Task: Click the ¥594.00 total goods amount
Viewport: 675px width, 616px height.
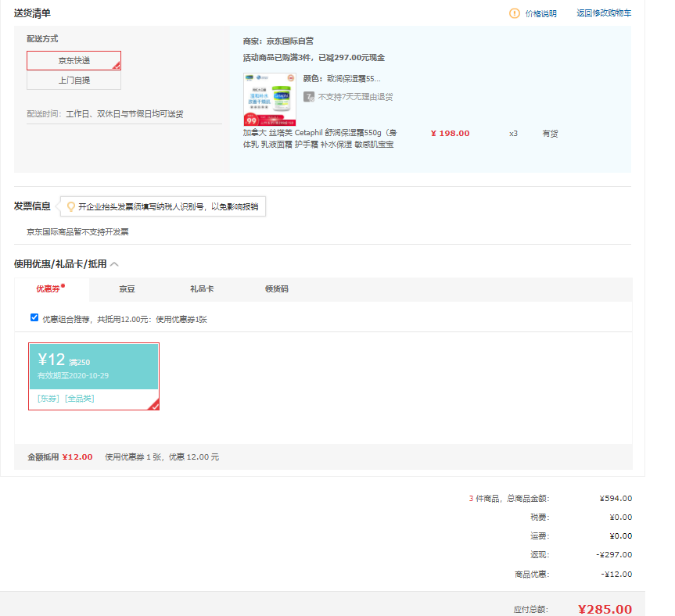Action: click(x=616, y=499)
